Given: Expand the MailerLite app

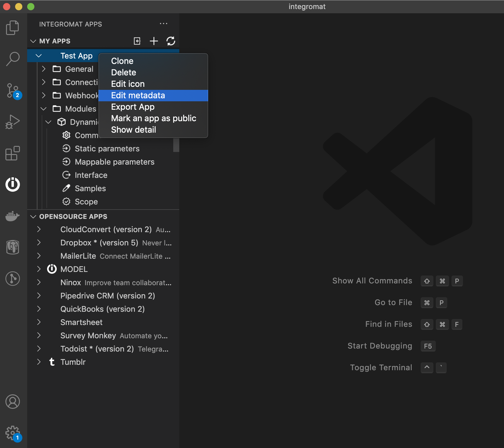Looking at the screenshot, I should [x=39, y=256].
